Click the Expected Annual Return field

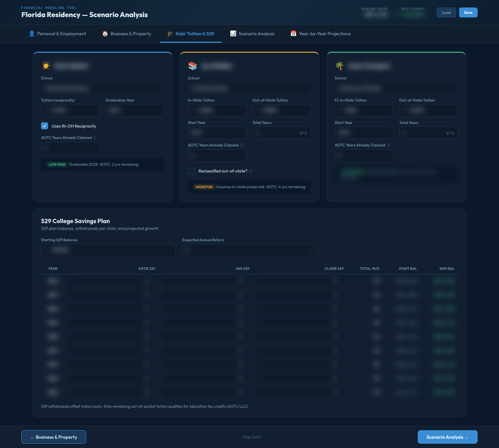pos(249,250)
